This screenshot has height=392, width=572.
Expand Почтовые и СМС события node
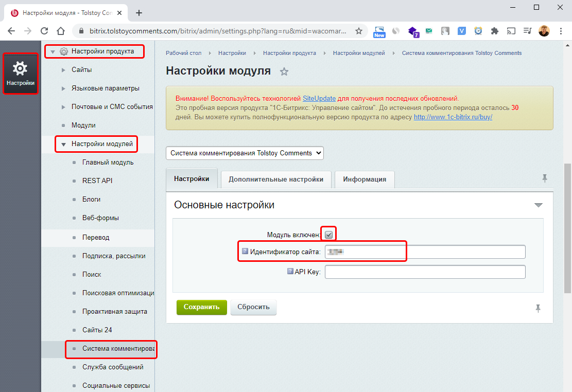(63, 107)
